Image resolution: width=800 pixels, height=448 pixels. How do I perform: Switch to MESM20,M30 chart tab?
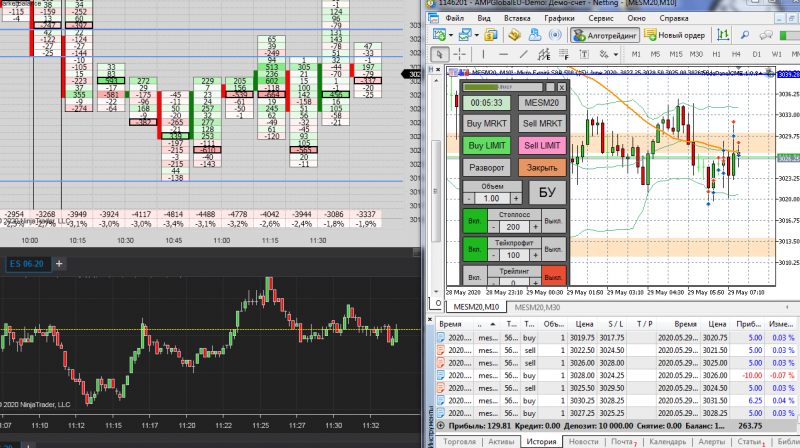point(537,307)
